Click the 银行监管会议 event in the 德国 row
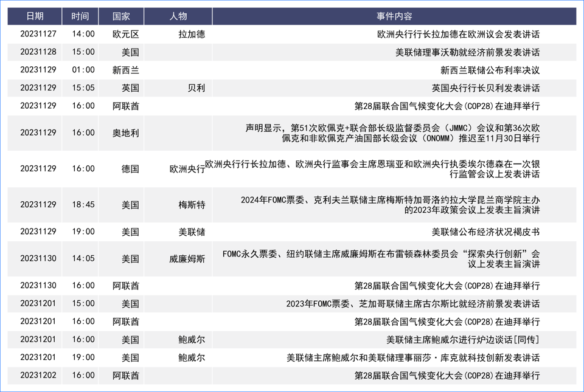The image size is (584, 392). [372, 169]
